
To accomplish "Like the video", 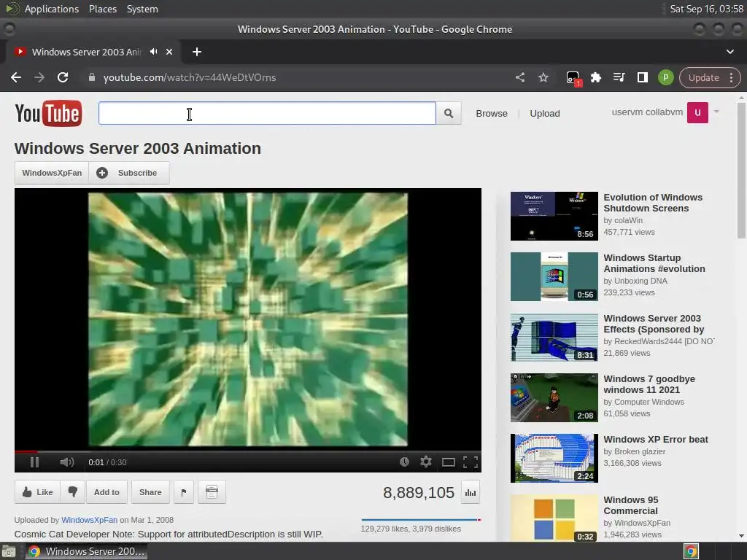I will (x=38, y=492).
